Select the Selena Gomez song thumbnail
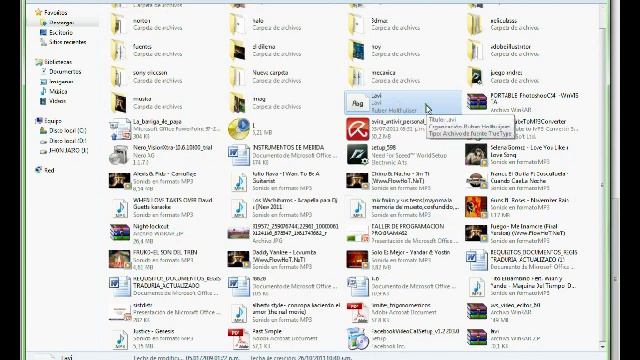 coord(476,155)
